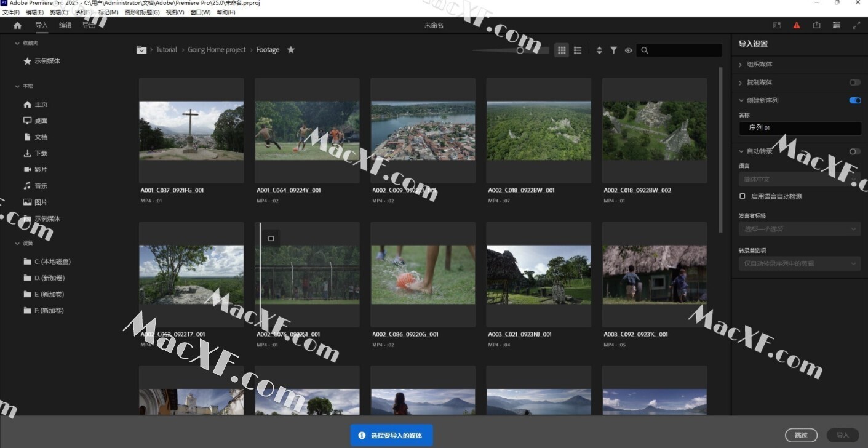Open 示例媒体 under favorites
The image size is (868, 448).
pos(47,61)
